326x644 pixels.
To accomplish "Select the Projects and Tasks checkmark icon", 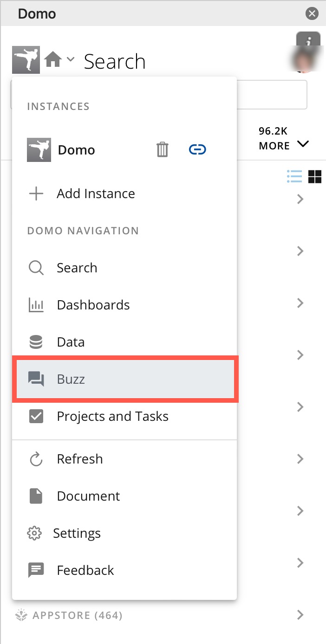I will point(36,416).
